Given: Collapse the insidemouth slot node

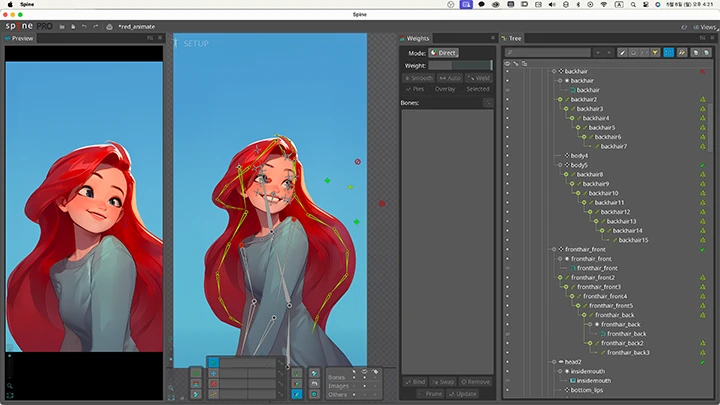Looking at the screenshot, I should [560, 371].
